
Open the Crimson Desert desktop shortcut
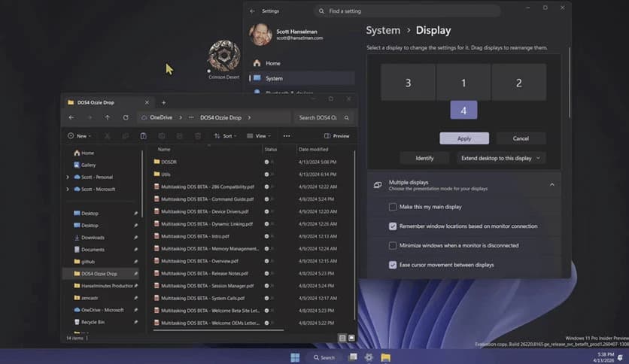(x=224, y=59)
